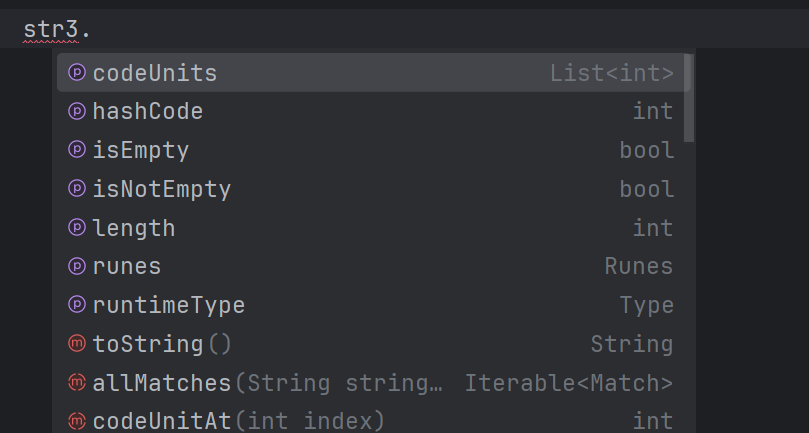Viewport: 809px width, 433px height.
Task: Choose hashCode from the completion list
Action: point(148,111)
